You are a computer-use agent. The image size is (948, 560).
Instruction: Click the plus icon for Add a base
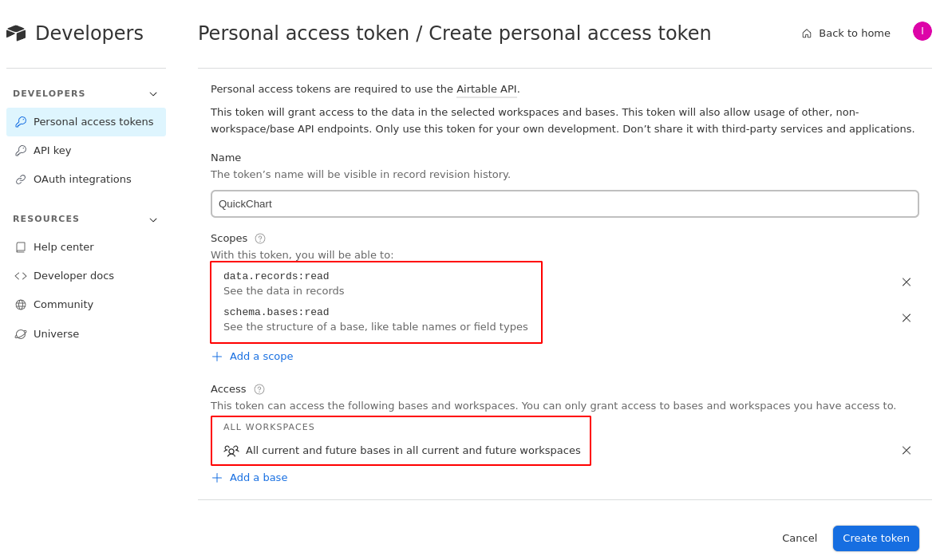click(x=217, y=478)
